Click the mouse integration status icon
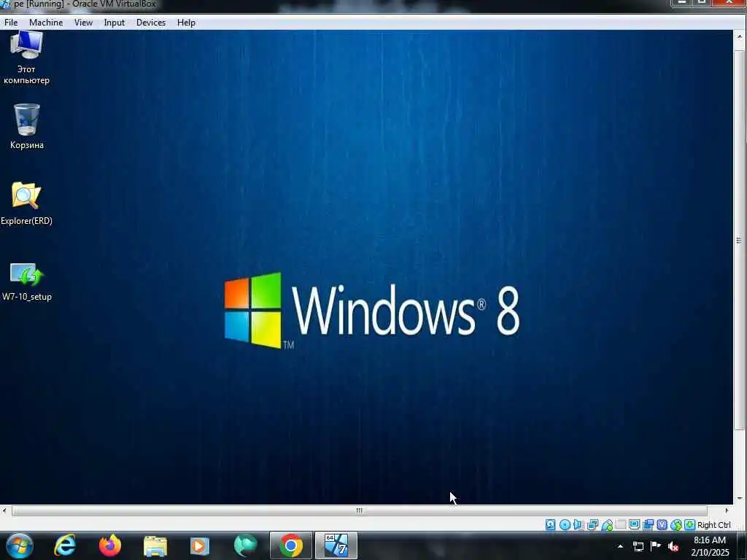747x560 pixels. point(676,525)
